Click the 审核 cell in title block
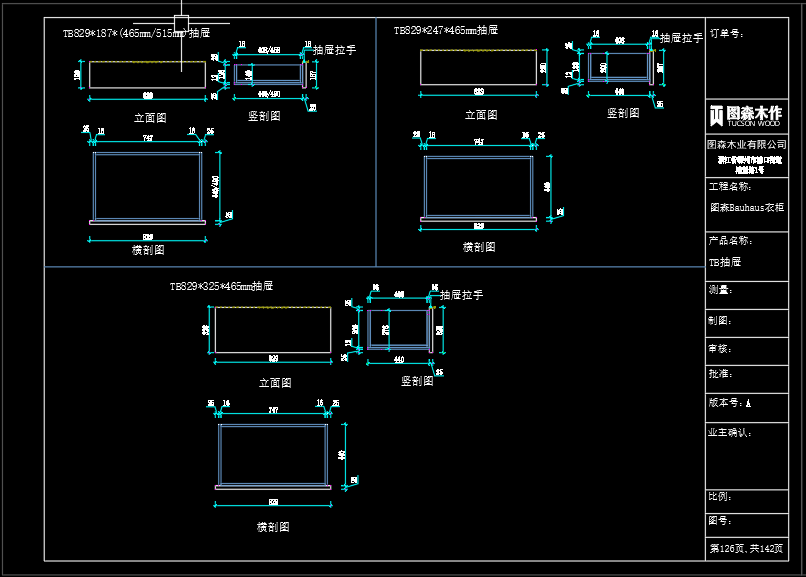The image size is (806, 577). 747,351
